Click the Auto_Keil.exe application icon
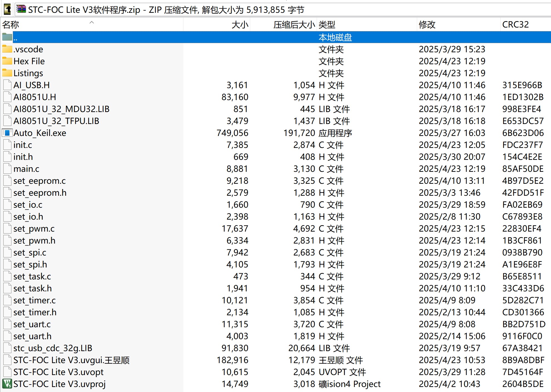 tap(7, 133)
